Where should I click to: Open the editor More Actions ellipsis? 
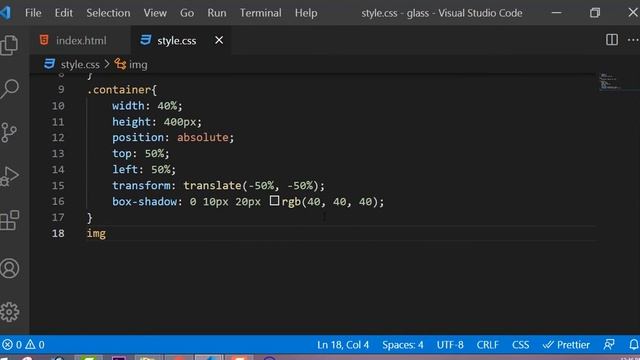click(633, 40)
